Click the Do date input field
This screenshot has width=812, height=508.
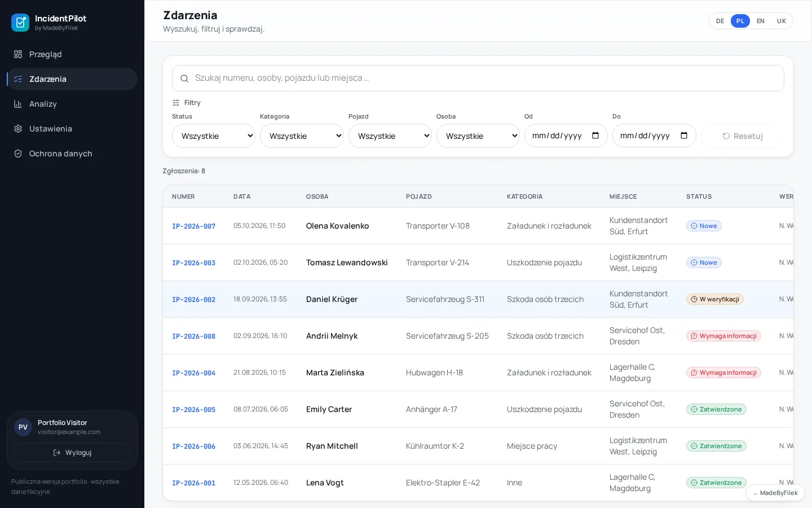654,136
